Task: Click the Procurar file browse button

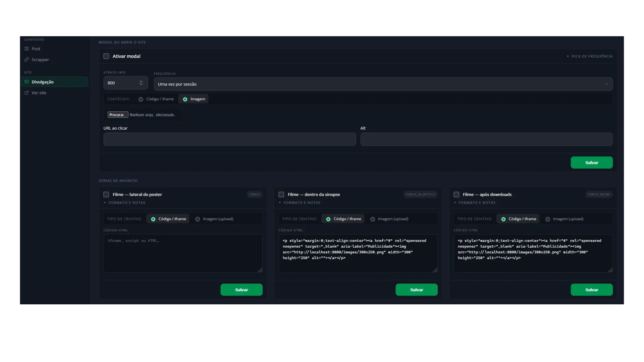Action: click(x=118, y=115)
